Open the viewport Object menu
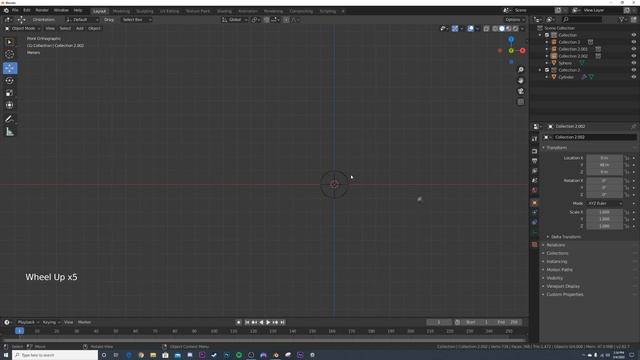Screen dimensions: 640x360 coord(94,29)
